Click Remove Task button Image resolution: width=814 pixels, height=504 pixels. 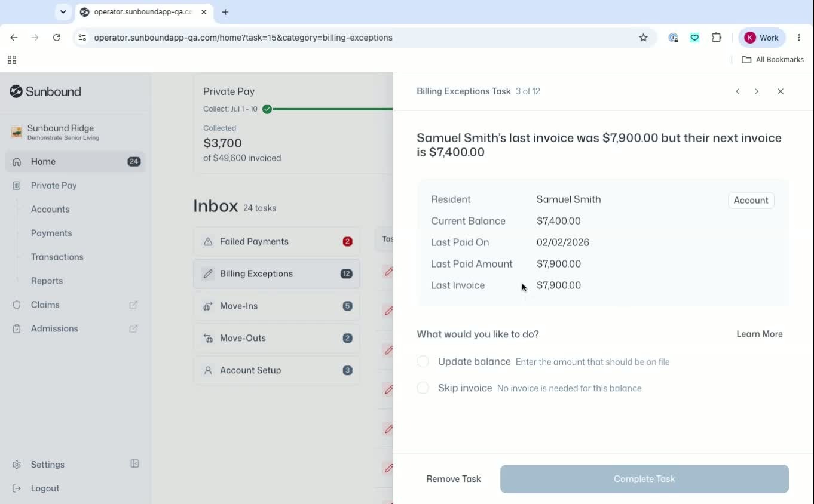454,478
